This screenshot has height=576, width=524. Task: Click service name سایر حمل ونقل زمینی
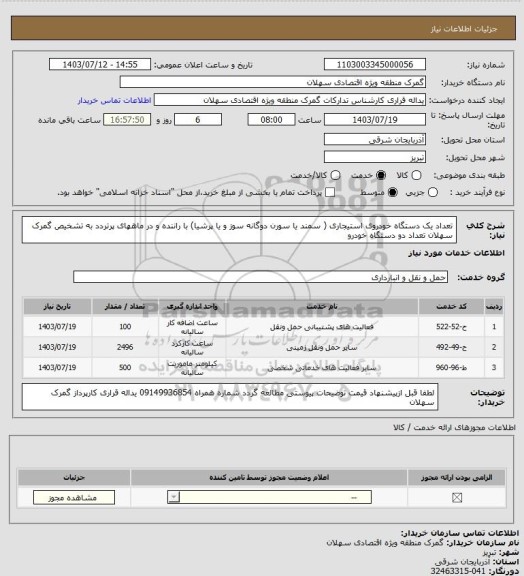pos(322,347)
